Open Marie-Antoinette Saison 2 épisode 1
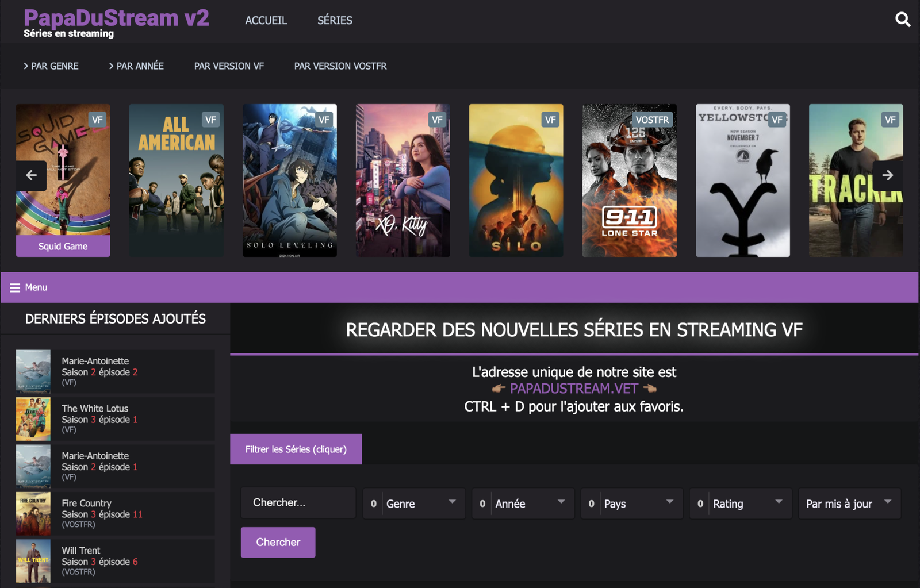Screen dimensions: 920x588 coord(115,466)
